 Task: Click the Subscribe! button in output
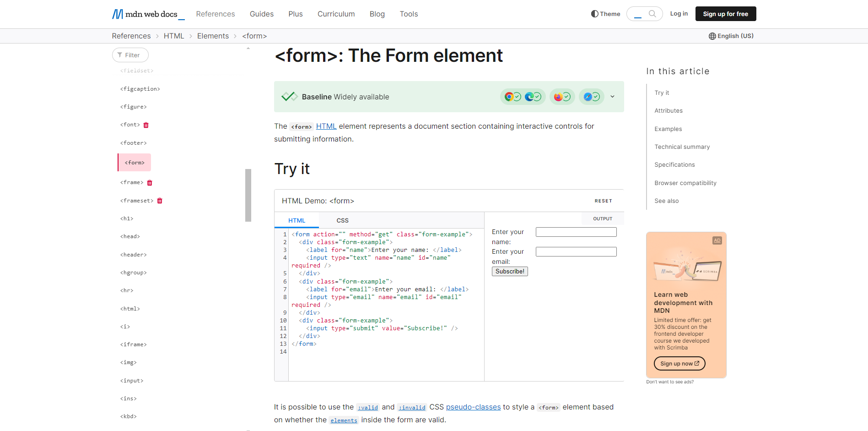[510, 271]
